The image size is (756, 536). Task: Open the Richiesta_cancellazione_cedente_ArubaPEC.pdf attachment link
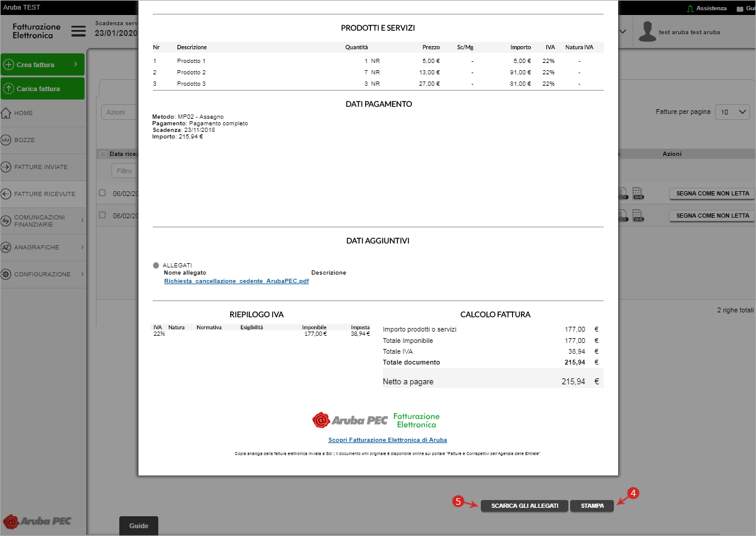236,281
